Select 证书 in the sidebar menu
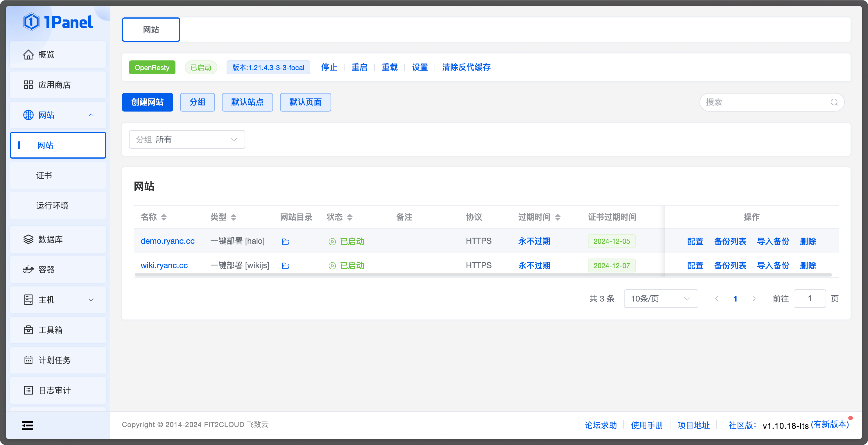This screenshot has width=868, height=445. tap(44, 175)
